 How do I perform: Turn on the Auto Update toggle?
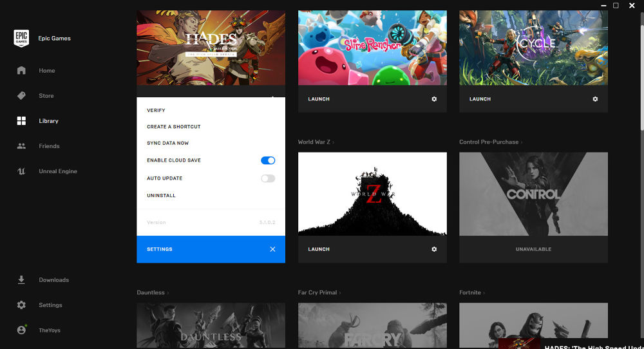(268, 178)
